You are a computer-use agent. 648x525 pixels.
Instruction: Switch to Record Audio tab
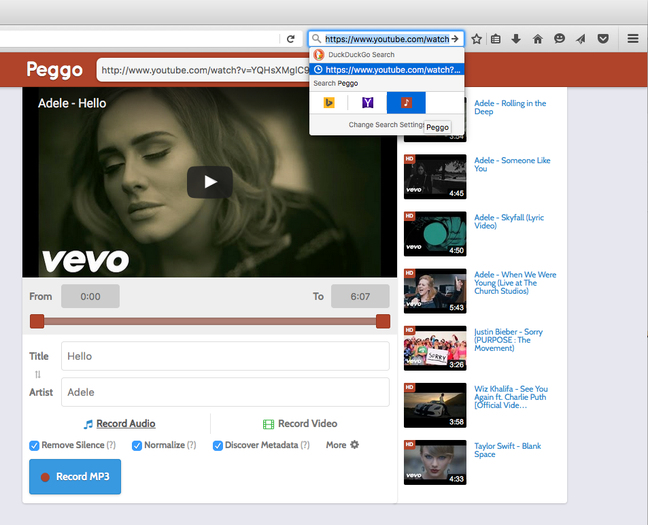(x=119, y=424)
